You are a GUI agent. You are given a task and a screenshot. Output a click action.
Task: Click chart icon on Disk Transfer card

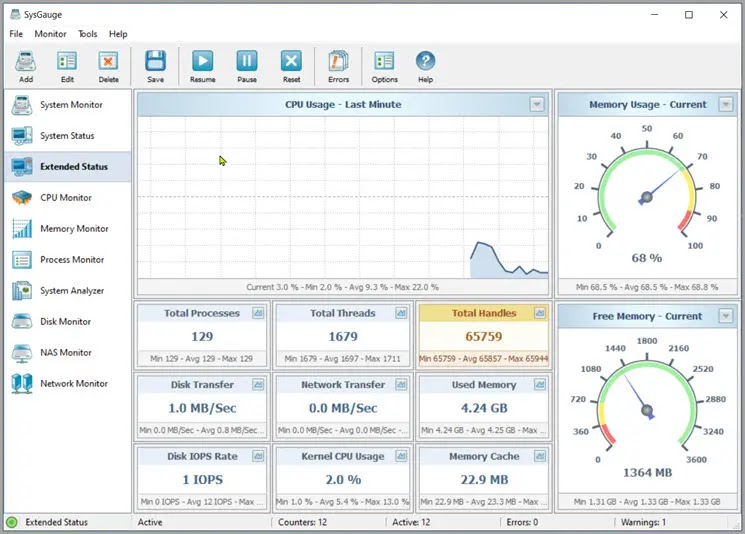point(258,384)
